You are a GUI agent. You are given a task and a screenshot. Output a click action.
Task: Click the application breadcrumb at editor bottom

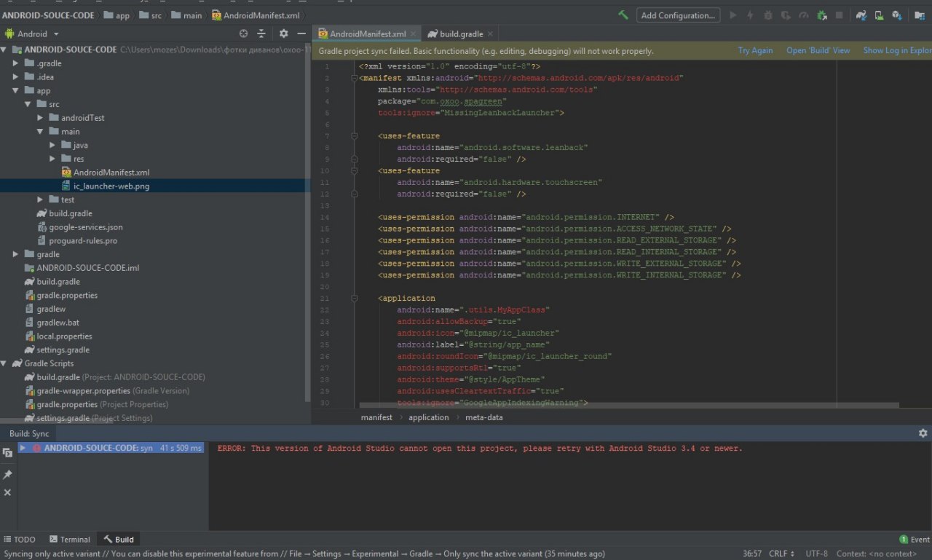(428, 417)
